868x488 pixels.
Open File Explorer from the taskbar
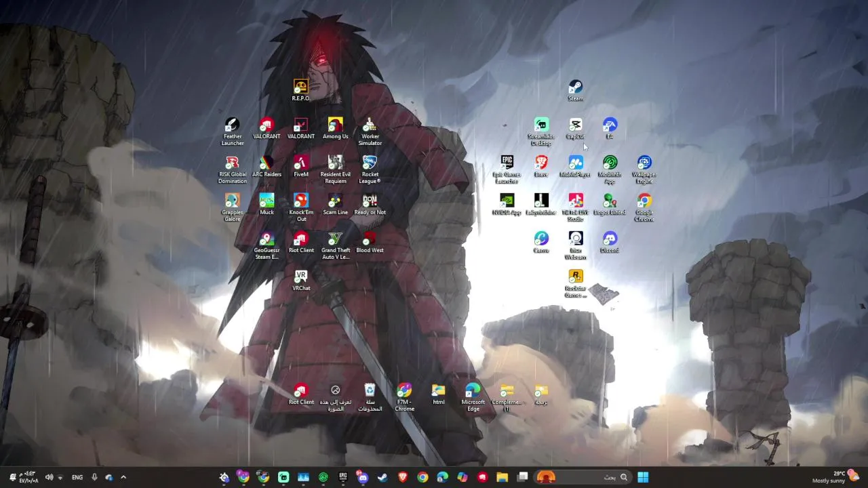pyautogui.click(x=502, y=477)
